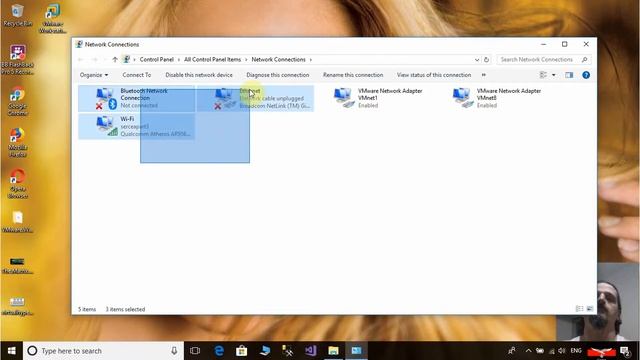Go to the All Control Panel Items breadcrumb
640x360 pixels.
click(212, 60)
